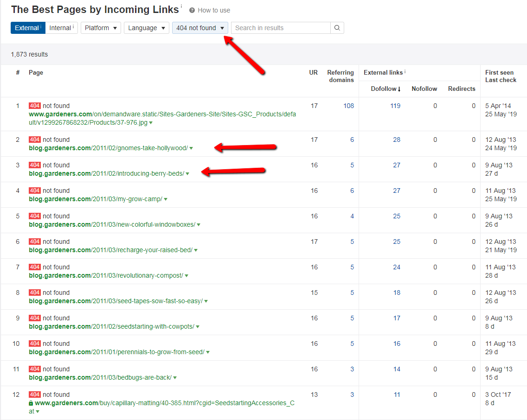
Task: Open the 37-976.jpg product image link
Action: [x=162, y=118]
